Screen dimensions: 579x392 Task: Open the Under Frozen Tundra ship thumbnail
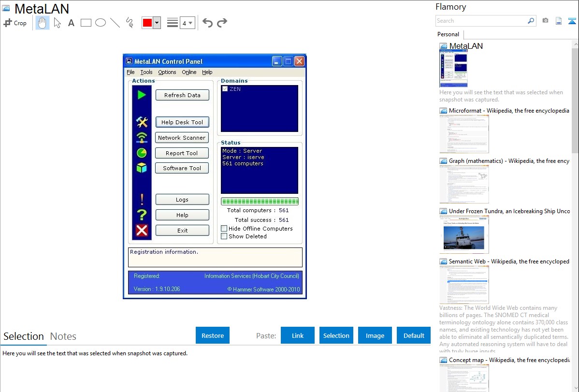(x=464, y=234)
